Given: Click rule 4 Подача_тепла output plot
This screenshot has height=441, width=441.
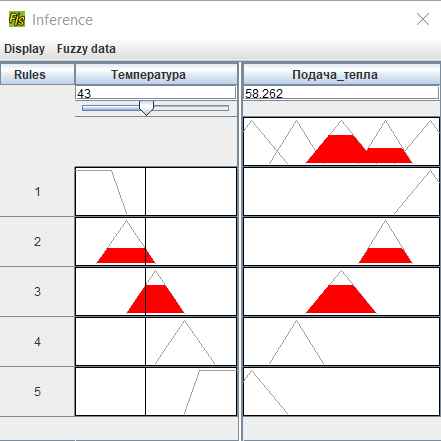Looking at the screenshot, I should coord(342,341).
